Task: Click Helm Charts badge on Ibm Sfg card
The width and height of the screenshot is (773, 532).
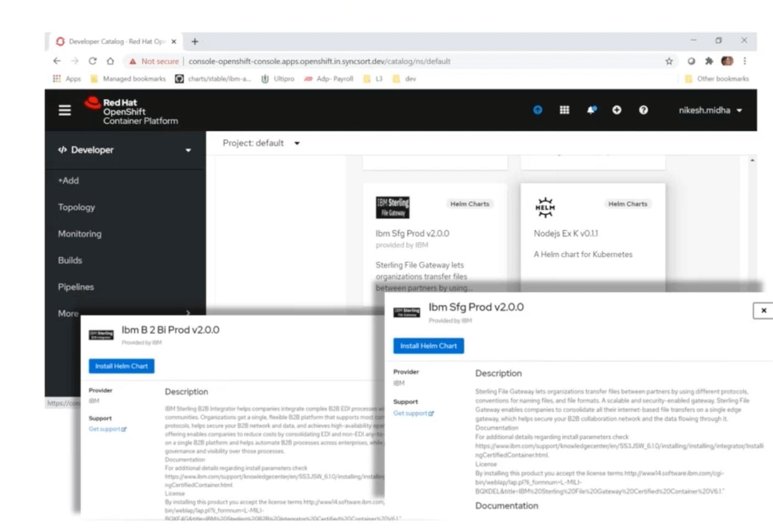Action: (x=470, y=204)
